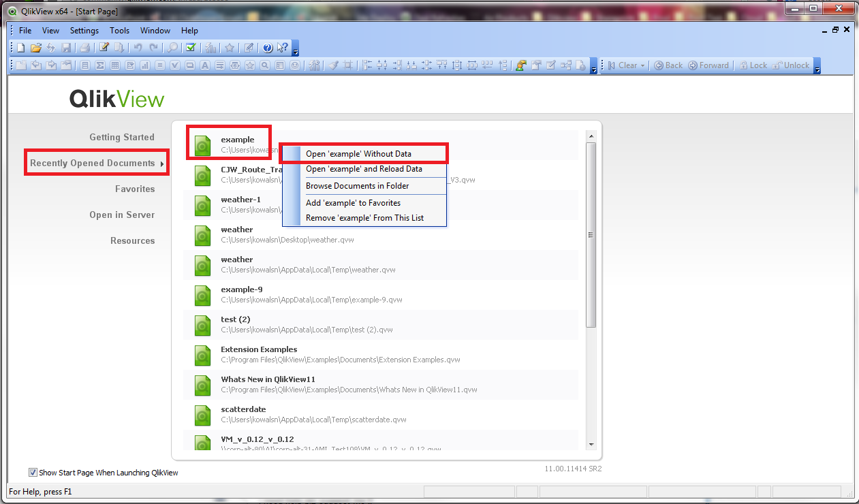The image size is (859, 504).
Task: Open the 'weather-1' document entry
Action: tap(381, 204)
